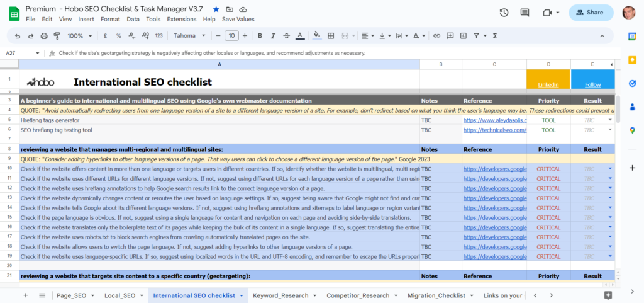This screenshot has height=303, width=644.
Task: Click the font size field showing 10
Action: [231, 36]
